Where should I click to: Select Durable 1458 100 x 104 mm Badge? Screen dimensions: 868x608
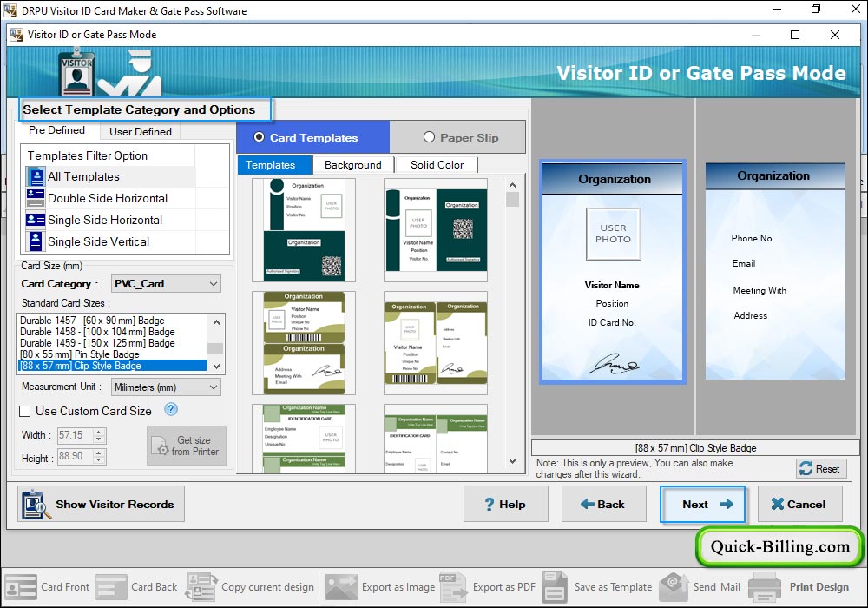pyautogui.click(x=112, y=332)
